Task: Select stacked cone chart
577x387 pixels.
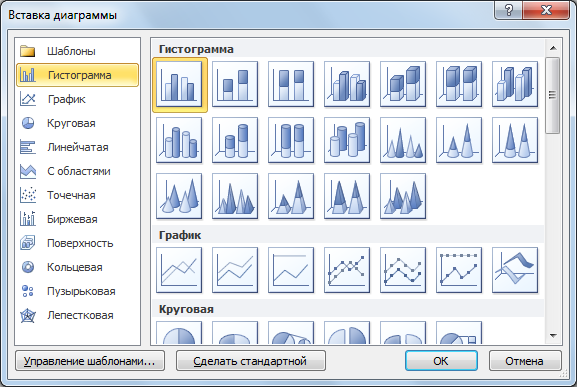Action: click(x=459, y=140)
